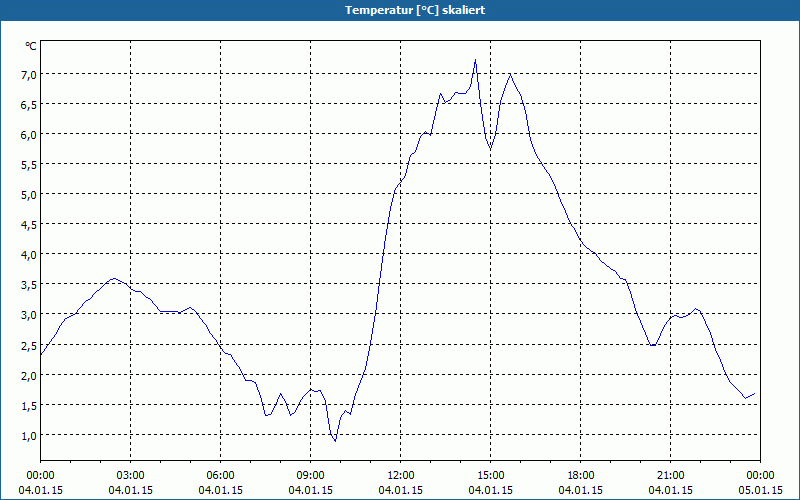Click the 06:00 time axis label
The image size is (800, 500).
click(x=220, y=476)
